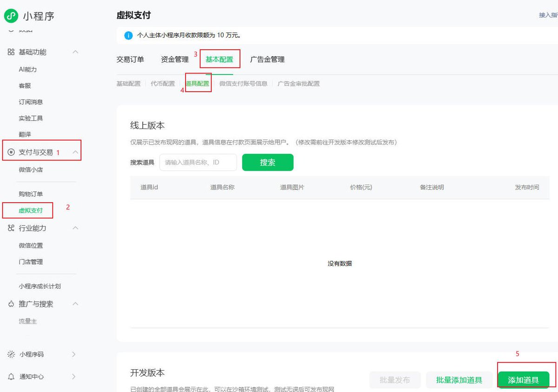
Task: Open 客服 in the sidebar
Action: 25,86
